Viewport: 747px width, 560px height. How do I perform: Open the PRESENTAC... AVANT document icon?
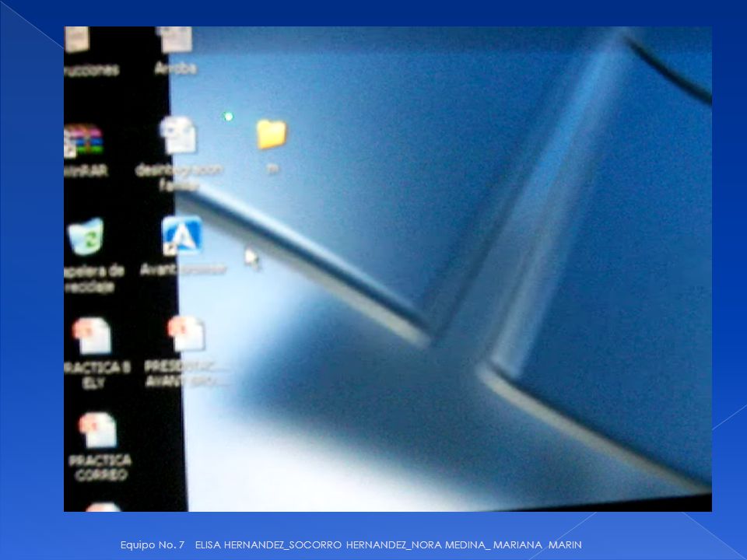tap(186, 334)
